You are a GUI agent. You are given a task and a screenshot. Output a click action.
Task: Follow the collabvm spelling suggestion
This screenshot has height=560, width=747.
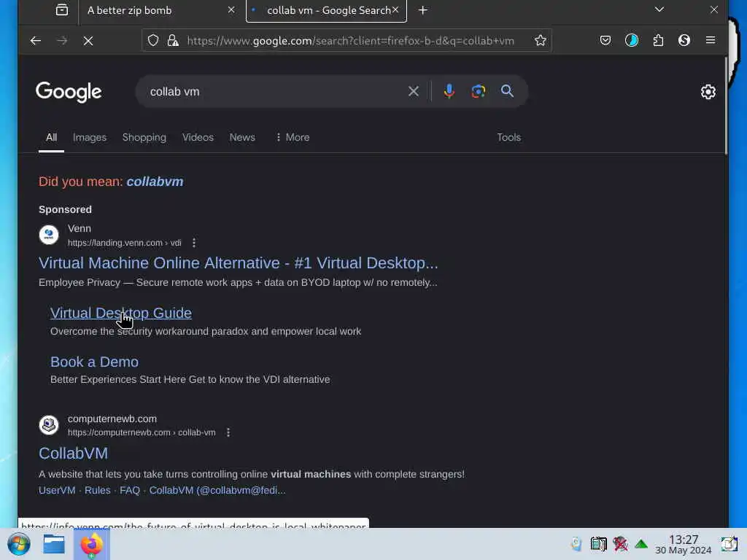click(x=155, y=182)
